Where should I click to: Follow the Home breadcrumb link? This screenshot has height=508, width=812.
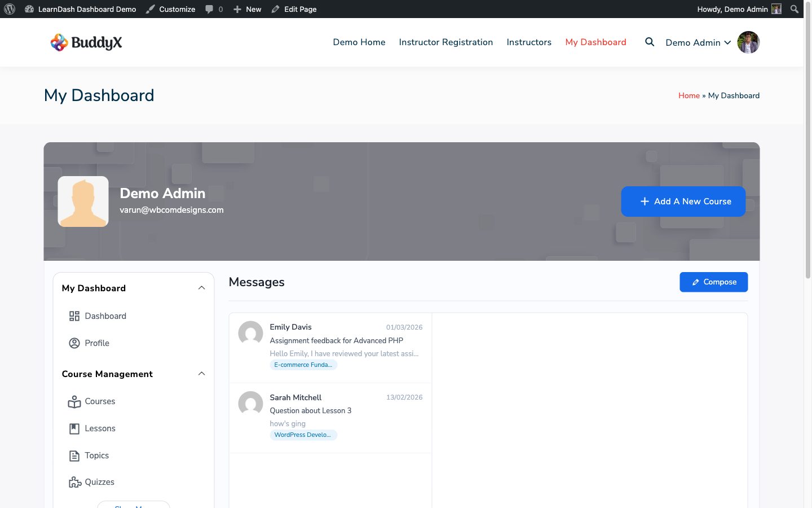pyautogui.click(x=689, y=95)
